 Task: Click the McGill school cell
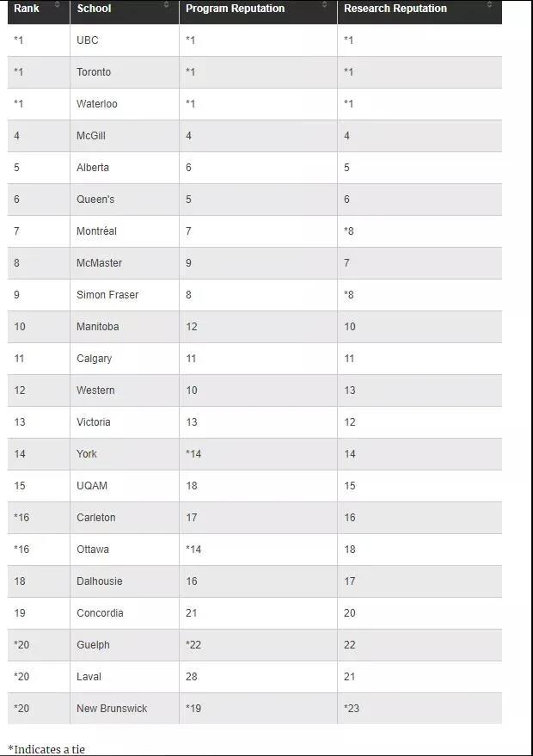click(91, 136)
